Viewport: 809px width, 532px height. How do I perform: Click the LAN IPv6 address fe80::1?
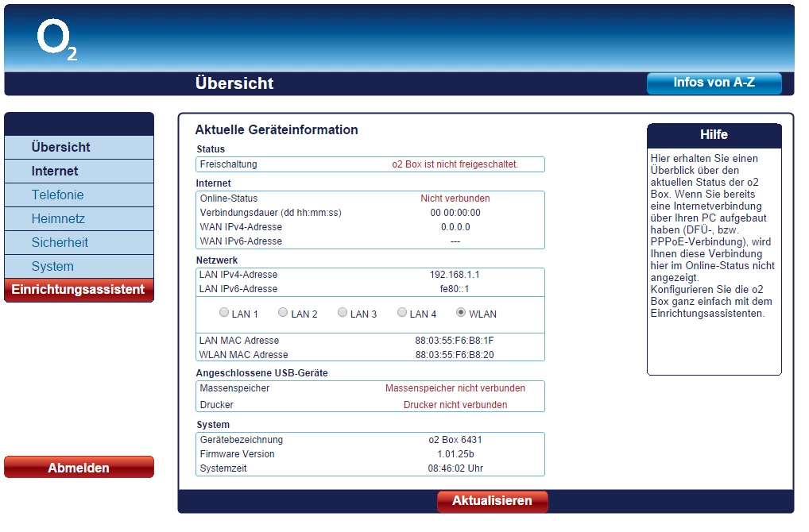point(455,289)
